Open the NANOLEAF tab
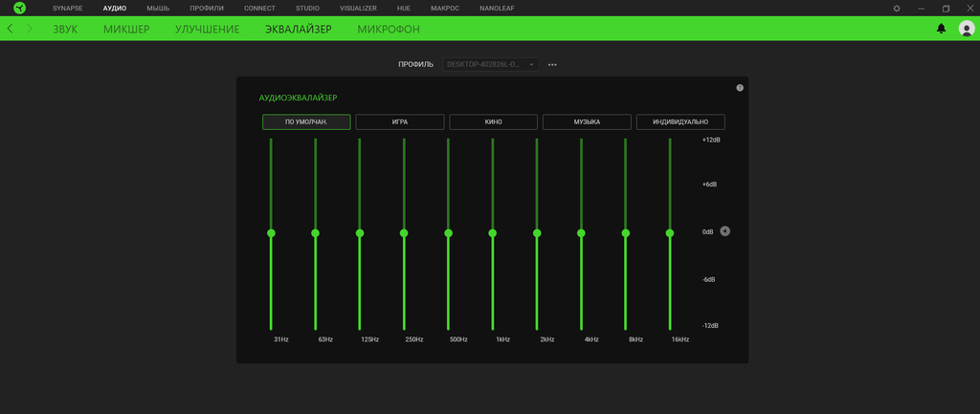The height and width of the screenshot is (414, 980). tap(497, 8)
